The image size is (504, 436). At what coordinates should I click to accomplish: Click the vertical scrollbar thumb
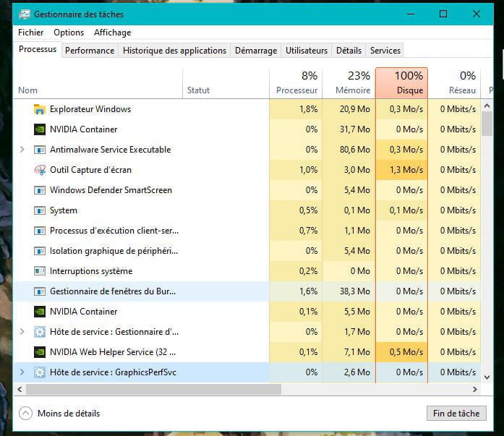pos(487,124)
